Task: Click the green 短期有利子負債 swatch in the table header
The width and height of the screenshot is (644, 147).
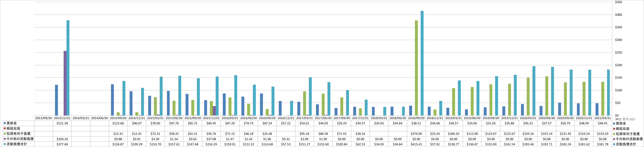Action: click(x=5, y=134)
